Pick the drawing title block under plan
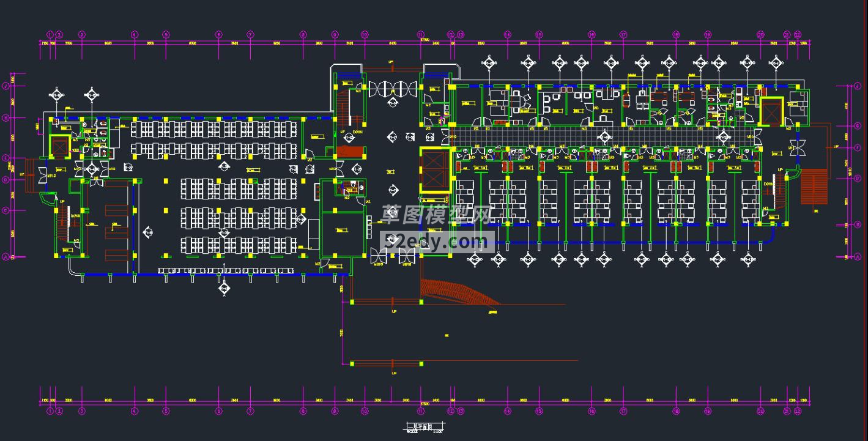The height and width of the screenshot is (441, 868). tap(426, 428)
